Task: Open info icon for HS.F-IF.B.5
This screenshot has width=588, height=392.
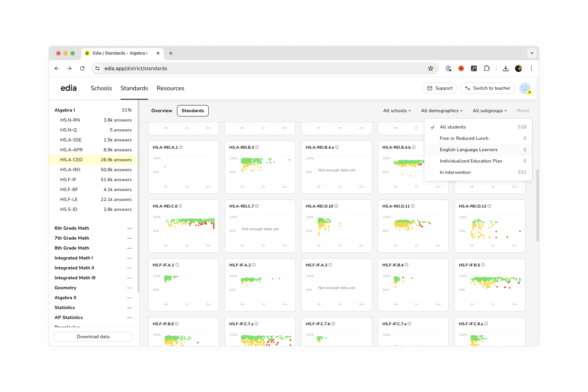Action: pos(483,265)
